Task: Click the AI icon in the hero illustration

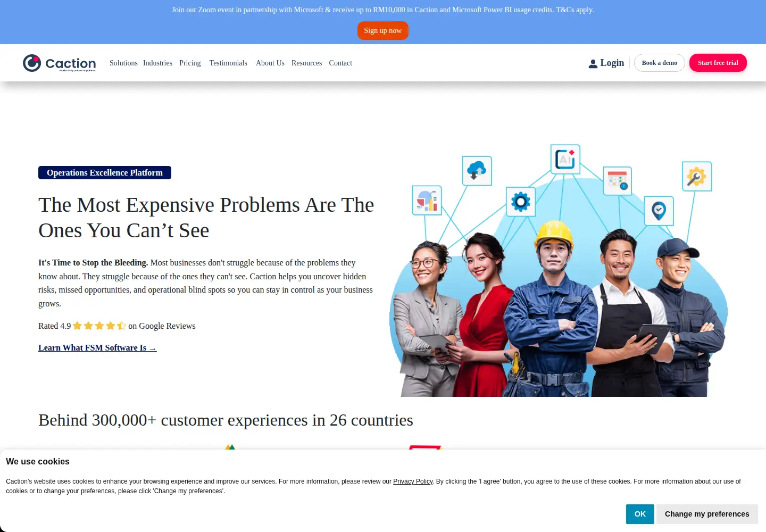Action: pyautogui.click(x=565, y=159)
